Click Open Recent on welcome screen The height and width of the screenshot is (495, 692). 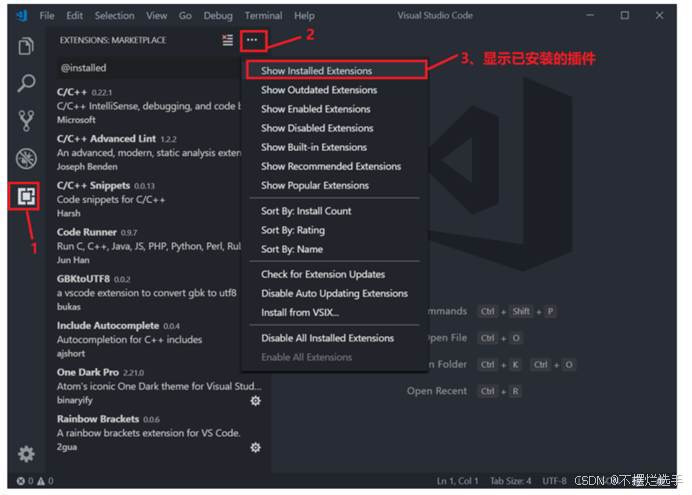[436, 391]
